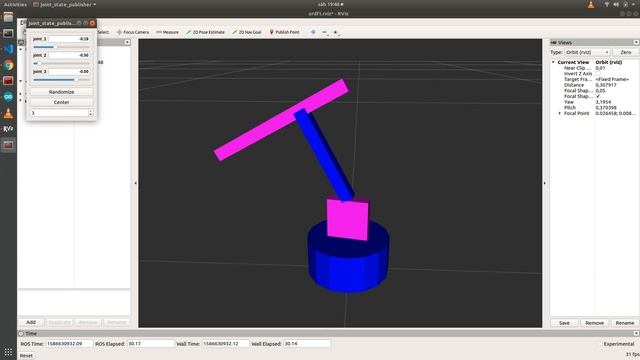This screenshot has height=360, width=640.
Task: Click the Zero button in Views
Action: 625,52
